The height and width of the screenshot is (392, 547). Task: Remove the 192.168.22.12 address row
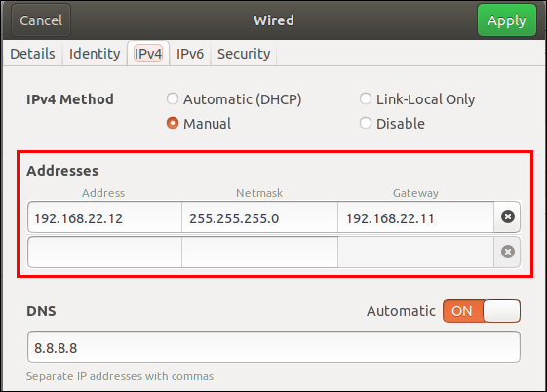pos(508,216)
